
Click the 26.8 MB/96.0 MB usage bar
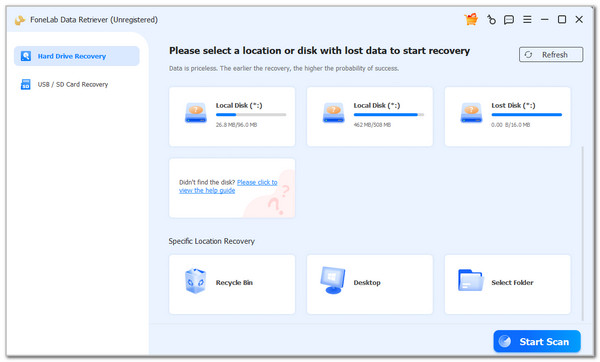251,114
